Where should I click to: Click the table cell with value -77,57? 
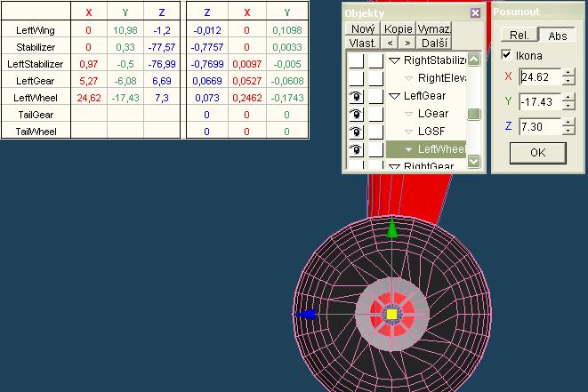click(162, 47)
